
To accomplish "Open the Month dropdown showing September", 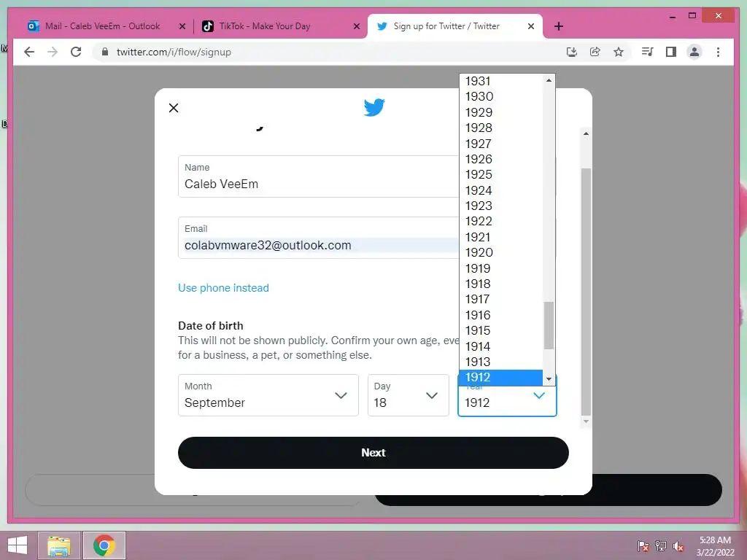I will point(268,395).
